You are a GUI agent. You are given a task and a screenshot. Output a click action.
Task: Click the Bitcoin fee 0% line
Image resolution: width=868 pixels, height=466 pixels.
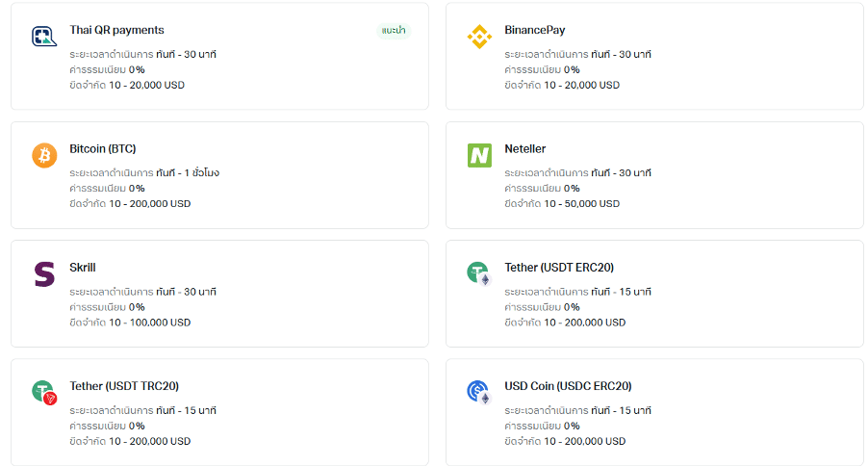(x=107, y=188)
